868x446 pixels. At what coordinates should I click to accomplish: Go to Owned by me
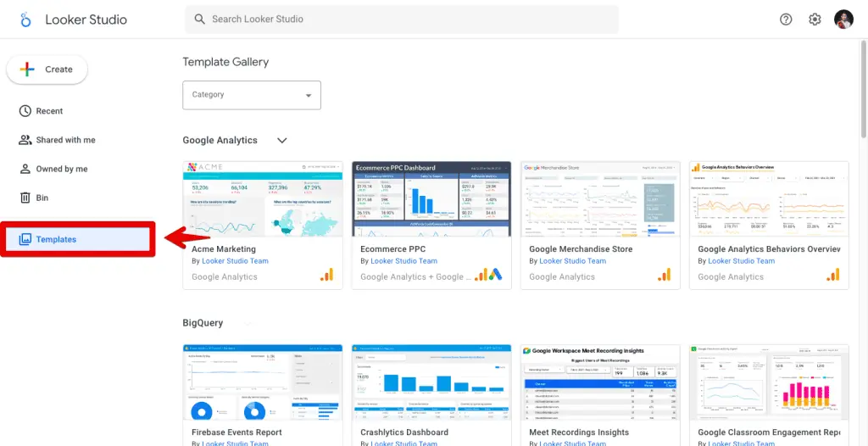point(61,169)
